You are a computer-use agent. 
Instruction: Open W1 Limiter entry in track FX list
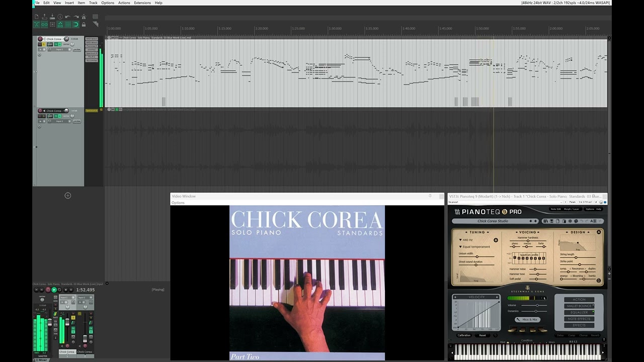(92, 60)
